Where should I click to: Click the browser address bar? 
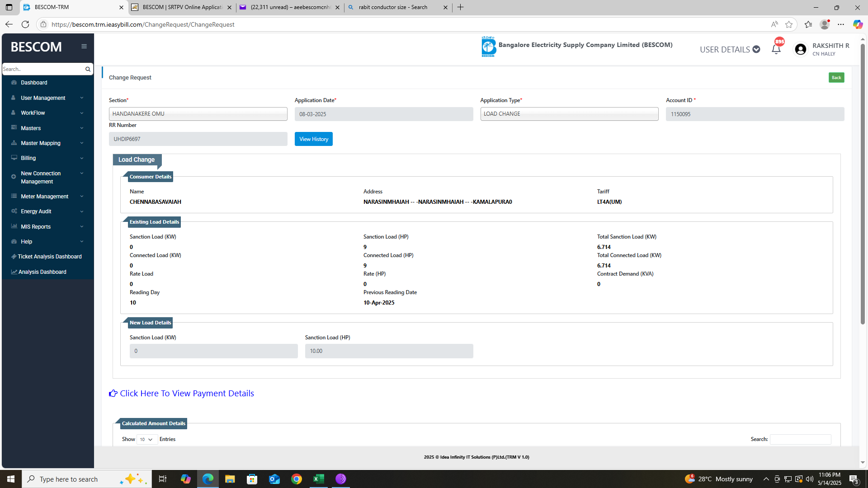click(407, 24)
